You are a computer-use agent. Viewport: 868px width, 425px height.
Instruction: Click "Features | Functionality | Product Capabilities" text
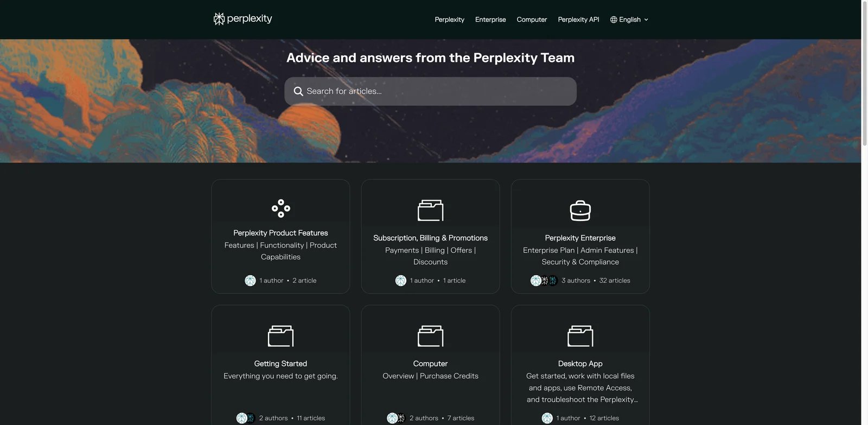[280, 251]
